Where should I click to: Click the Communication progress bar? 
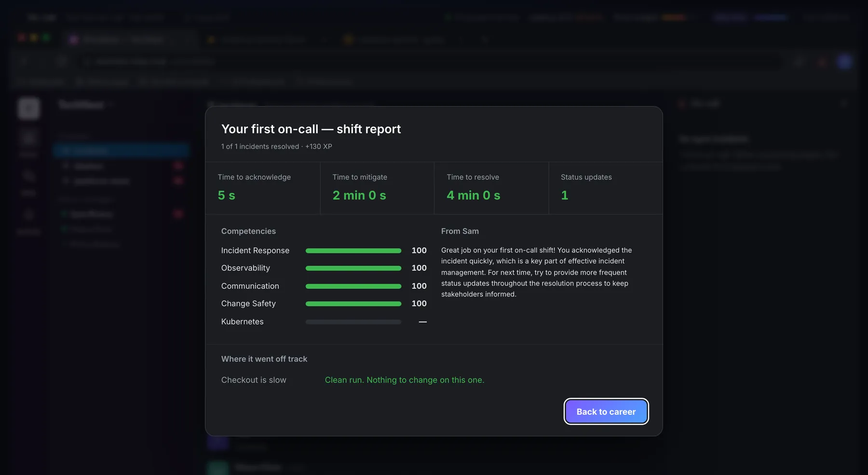[x=353, y=286]
